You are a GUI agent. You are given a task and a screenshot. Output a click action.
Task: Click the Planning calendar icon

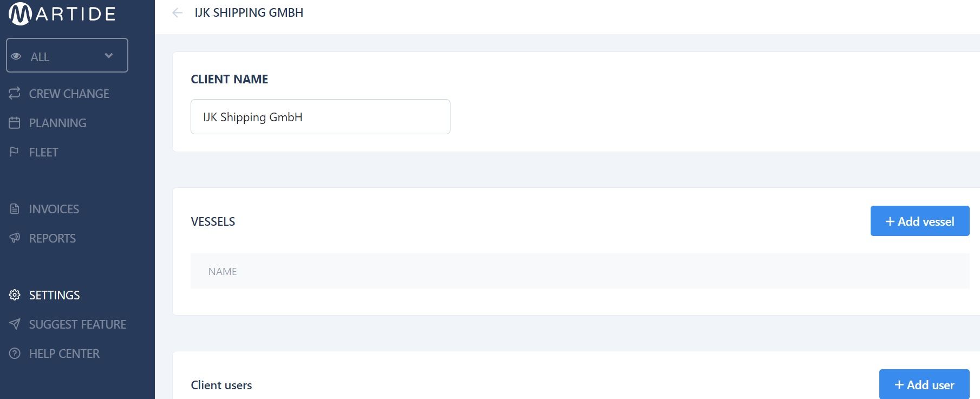(x=15, y=123)
